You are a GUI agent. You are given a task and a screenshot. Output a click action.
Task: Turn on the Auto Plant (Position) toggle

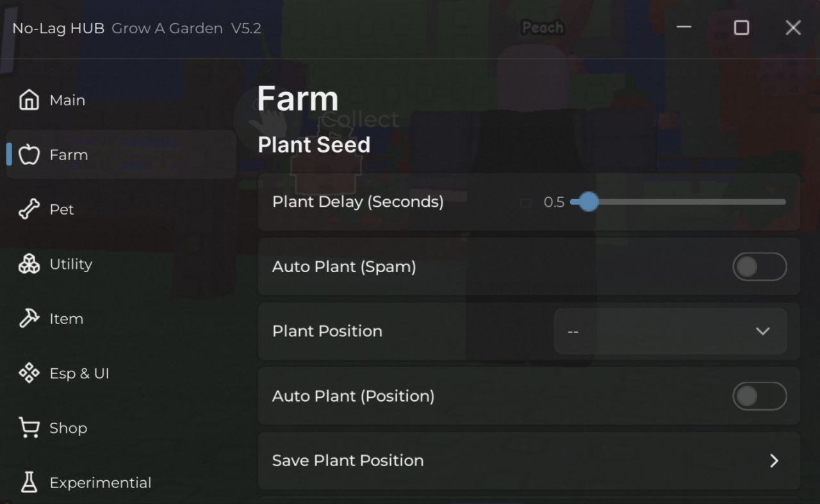pos(759,396)
